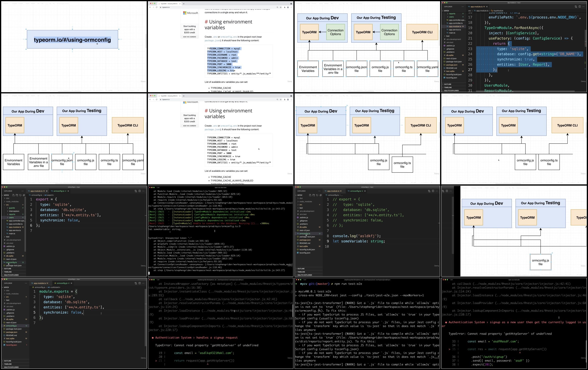Viewport: 588px width, 370px height.
Task: Click 'module.exports = {' line in ormconfig.js editor
Action: (x=58, y=291)
